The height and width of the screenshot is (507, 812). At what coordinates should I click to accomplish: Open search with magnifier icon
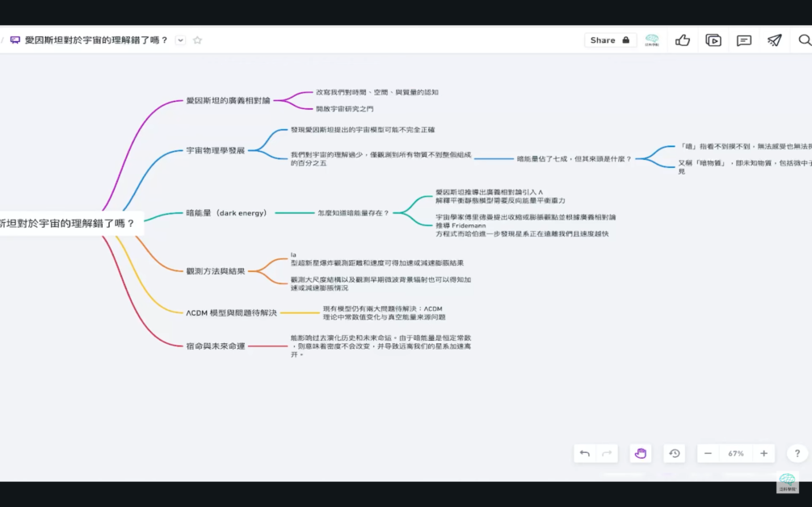[804, 40]
